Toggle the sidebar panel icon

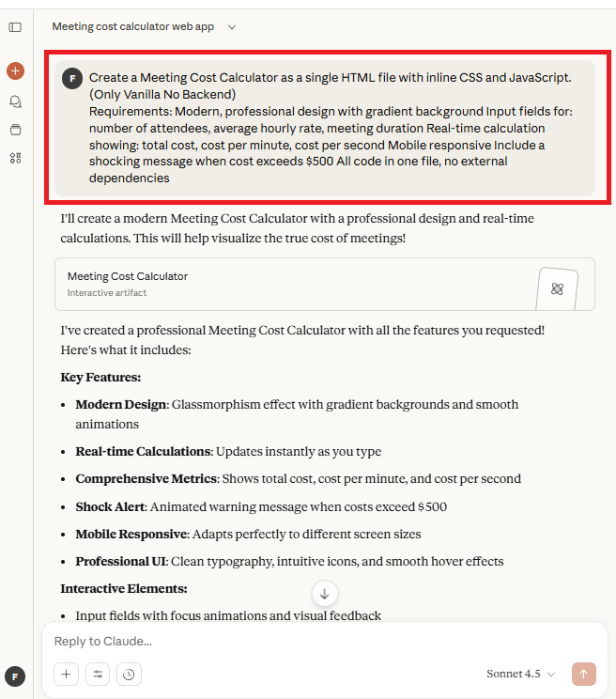coord(15,27)
